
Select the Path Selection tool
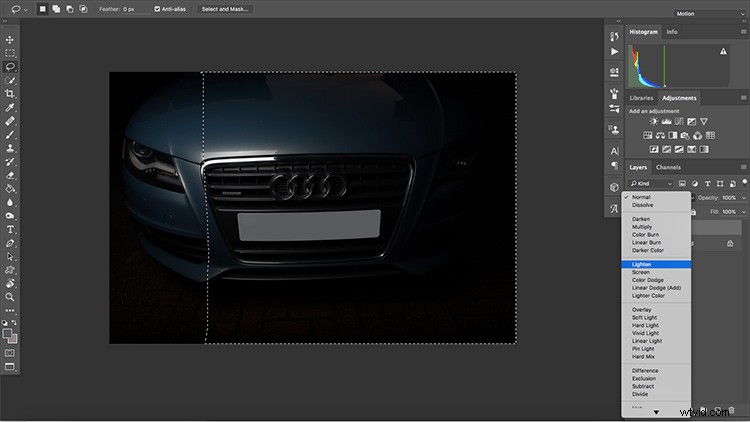tap(10, 256)
